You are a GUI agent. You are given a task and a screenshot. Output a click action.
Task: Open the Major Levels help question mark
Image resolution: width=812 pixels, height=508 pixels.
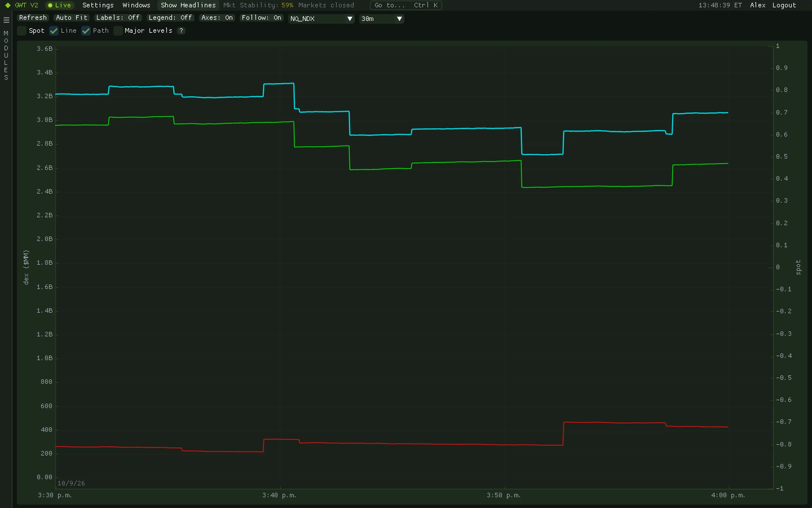click(x=181, y=30)
